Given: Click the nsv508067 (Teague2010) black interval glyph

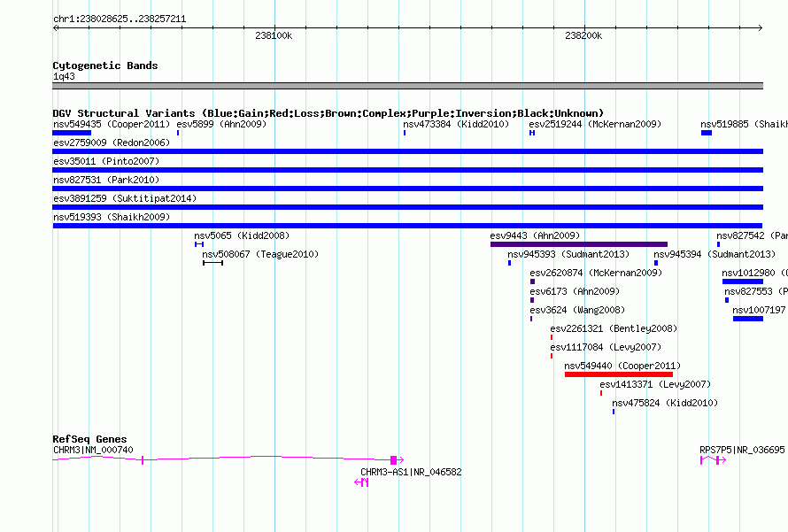Looking at the screenshot, I should 212,263.
